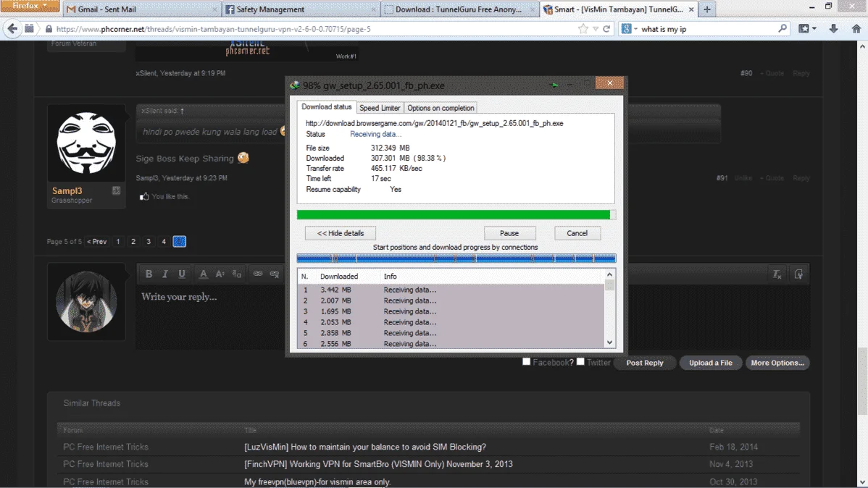This screenshot has width=868, height=488.
Task: Tick the Twitter share checkbox
Action: (580, 361)
